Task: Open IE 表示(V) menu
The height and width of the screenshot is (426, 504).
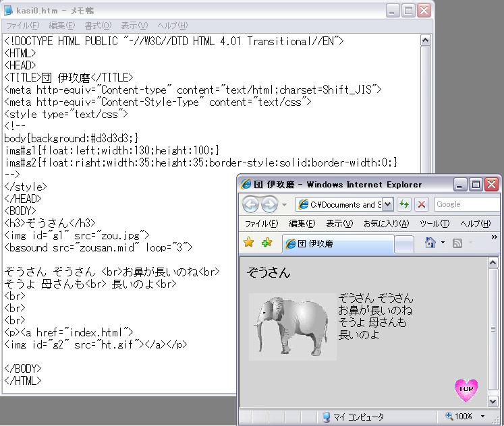Action: pyautogui.click(x=339, y=223)
